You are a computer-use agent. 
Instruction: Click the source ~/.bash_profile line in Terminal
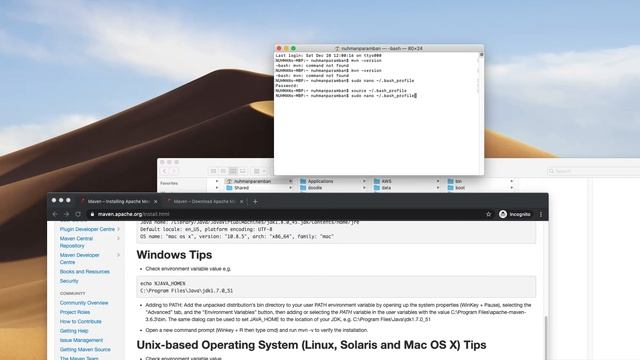341,91
